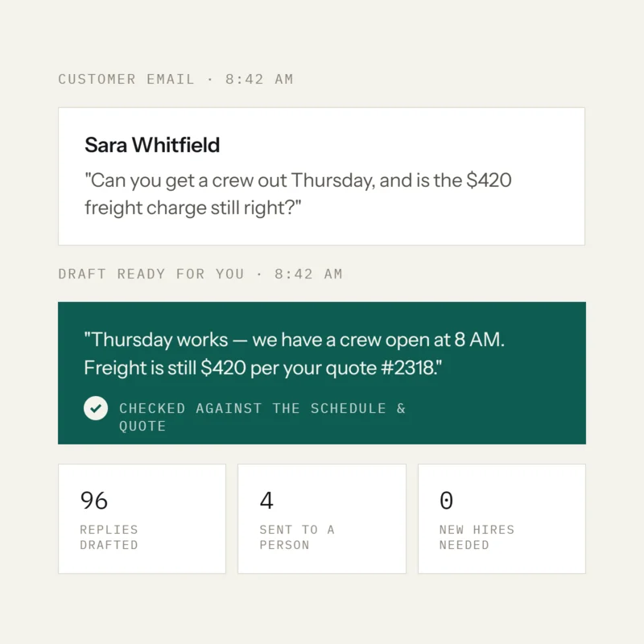The height and width of the screenshot is (644, 644).
Task: Click the 'Draft Ready For You' header
Action: coord(151,274)
